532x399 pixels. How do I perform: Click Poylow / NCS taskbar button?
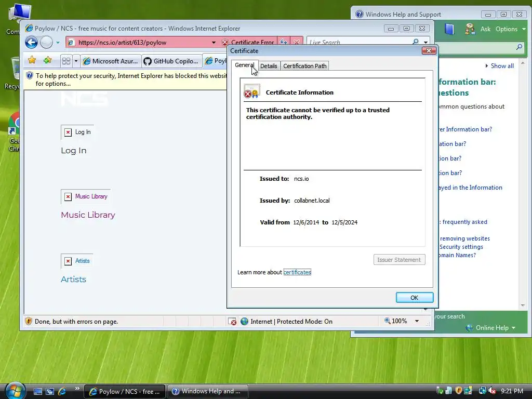[125, 392]
